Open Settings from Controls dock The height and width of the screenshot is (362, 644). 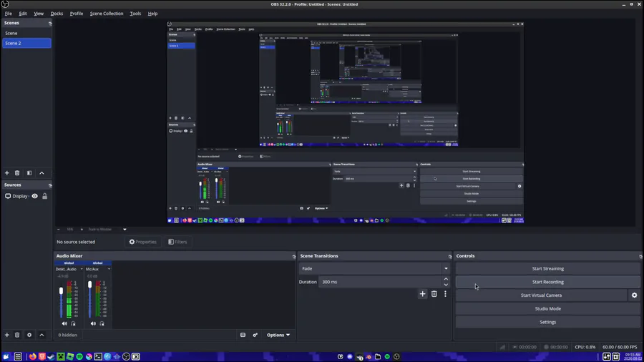(547, 322)
